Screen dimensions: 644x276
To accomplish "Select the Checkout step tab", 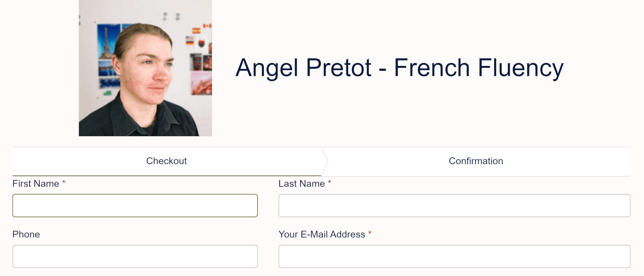I will point(167,161).
